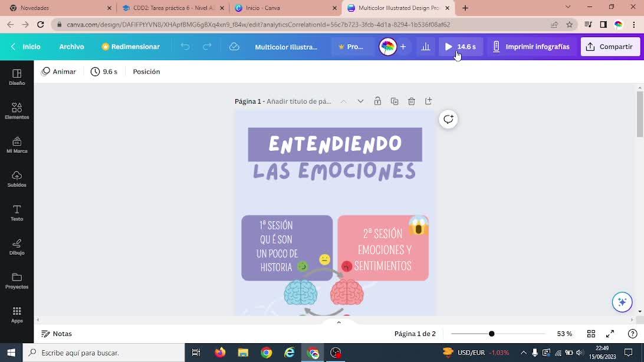
Task: Bookmark this page with star icon
Action: [569, 25]
